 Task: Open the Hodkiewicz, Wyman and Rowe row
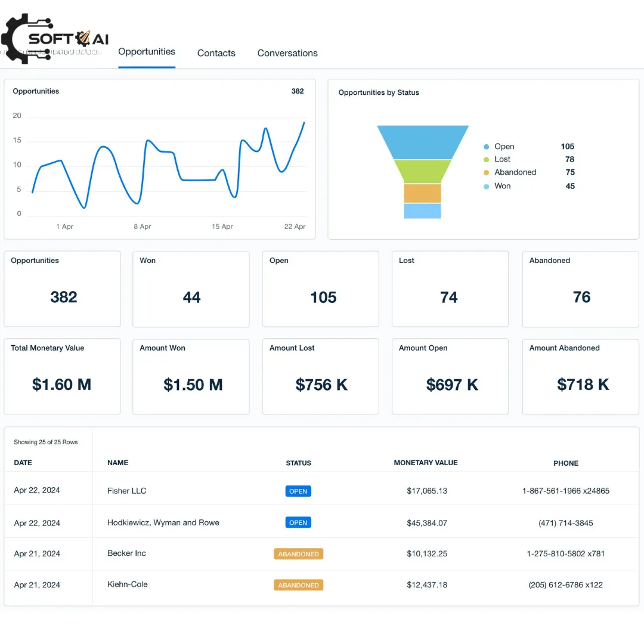click(x=163, y=523)
